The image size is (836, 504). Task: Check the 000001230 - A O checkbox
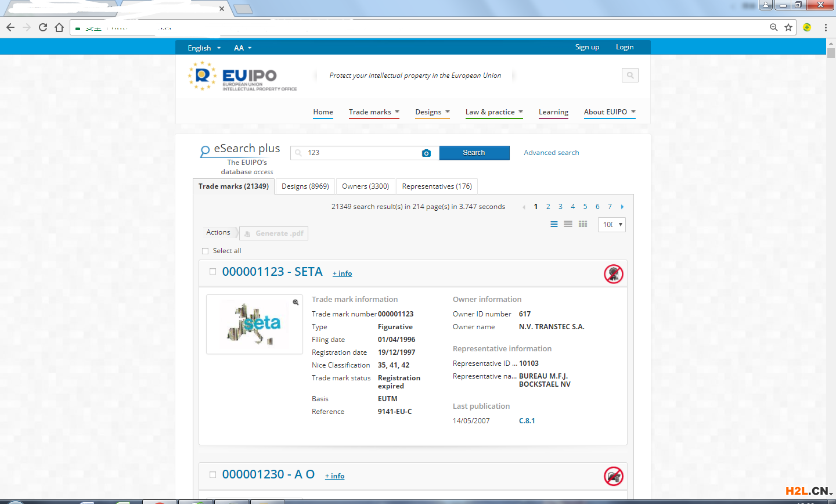(x=212, y=474)
